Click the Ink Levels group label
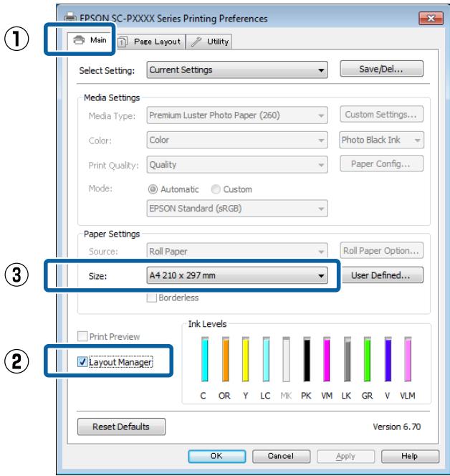Screen dimensions: 450x476 [207, 324]
